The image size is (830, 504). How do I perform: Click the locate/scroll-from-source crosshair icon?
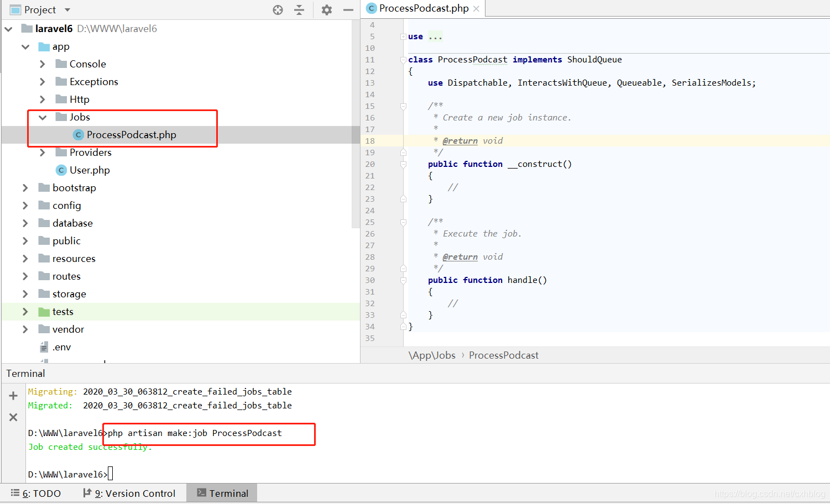tap(278, 9)
